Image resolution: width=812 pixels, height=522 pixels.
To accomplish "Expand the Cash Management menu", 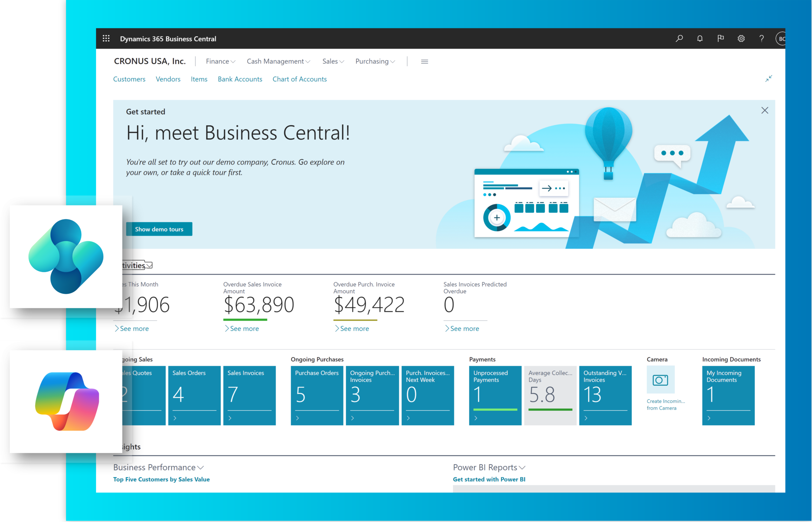I will point(278,61).
